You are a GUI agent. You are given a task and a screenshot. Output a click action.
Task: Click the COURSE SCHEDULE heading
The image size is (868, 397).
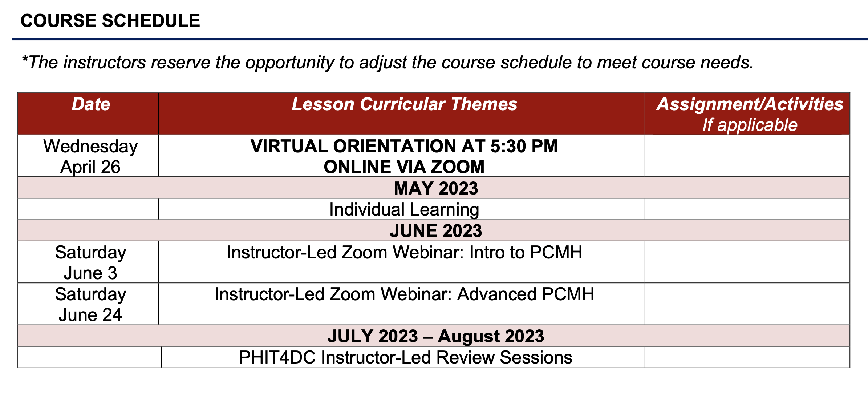coord(110,21)
